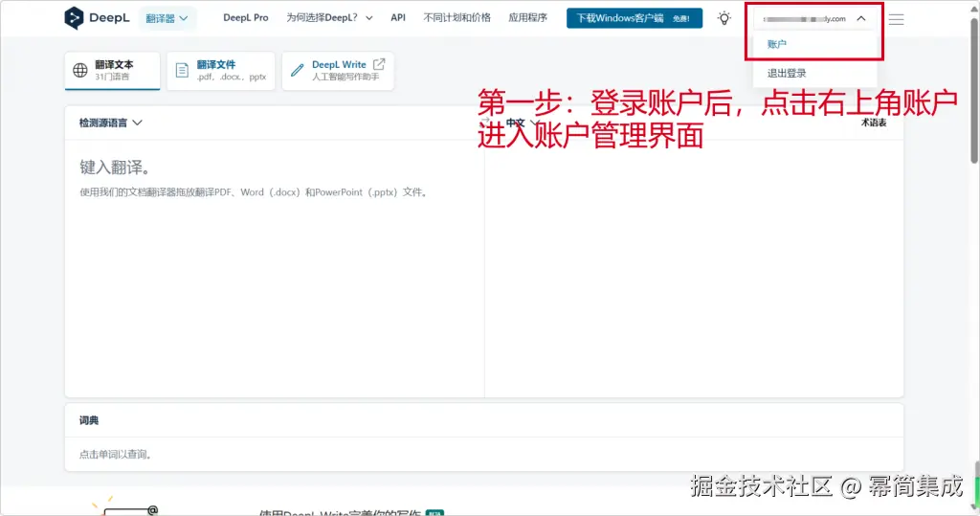The height and width of the screenshot is (516, 980).
Task: Open the DeepL Pro page
Action: pyautogui.click(x=246, y=18)
